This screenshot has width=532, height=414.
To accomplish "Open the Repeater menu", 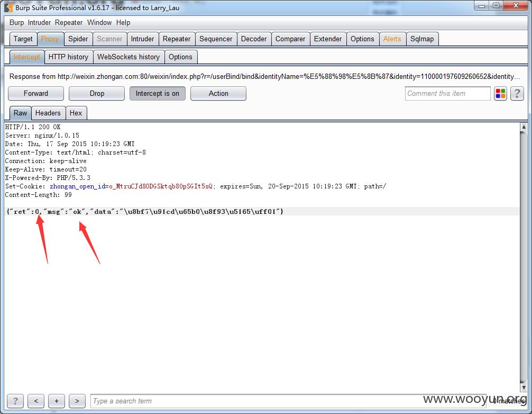I will coord(69,22).
